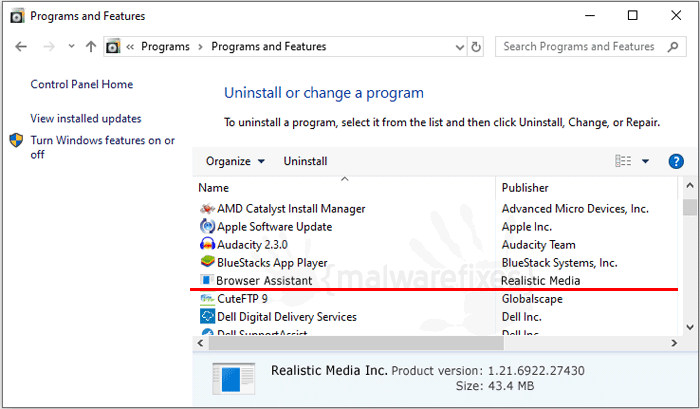Open Turn Windows features on or off
700x409 pixels.
coord(102,147)
